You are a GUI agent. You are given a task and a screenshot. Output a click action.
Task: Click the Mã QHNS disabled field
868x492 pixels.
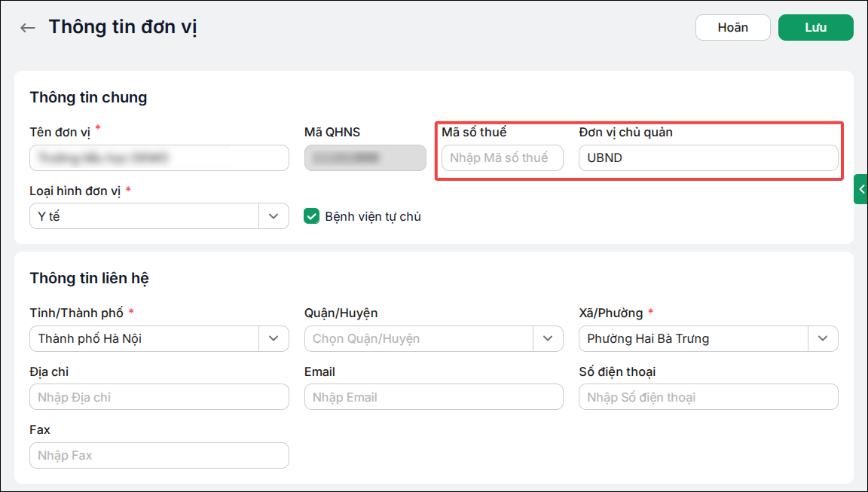pos(365,157)
